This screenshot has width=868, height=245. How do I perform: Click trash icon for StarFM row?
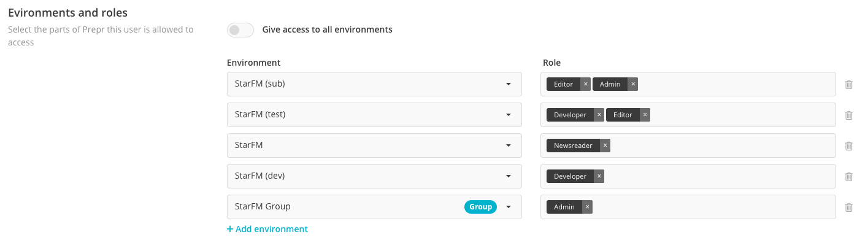point(849,146)
